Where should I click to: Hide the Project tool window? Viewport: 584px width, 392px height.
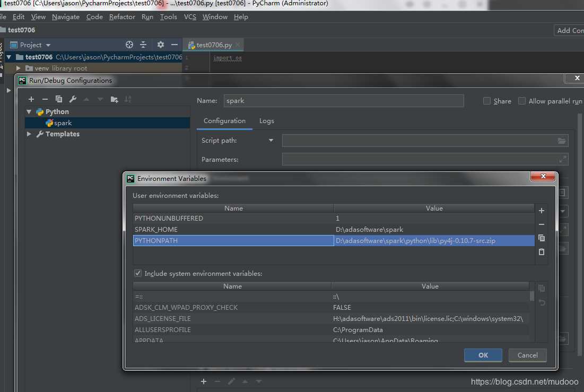tap(175, 45)
